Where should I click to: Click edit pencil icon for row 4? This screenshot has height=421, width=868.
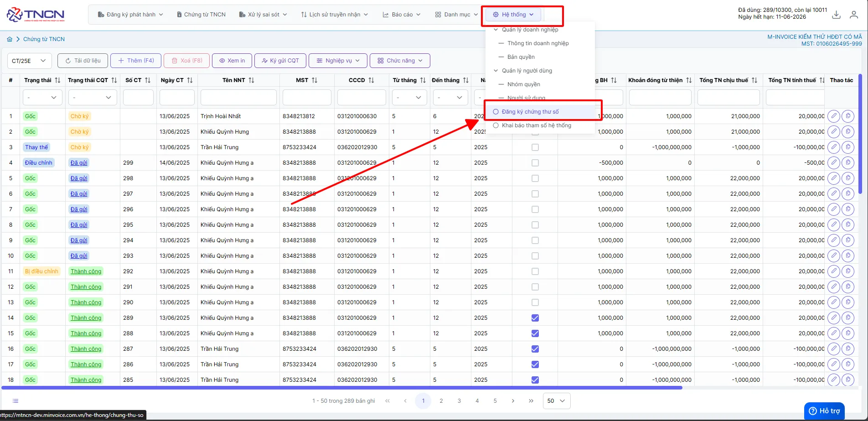[x=834, y=163]
